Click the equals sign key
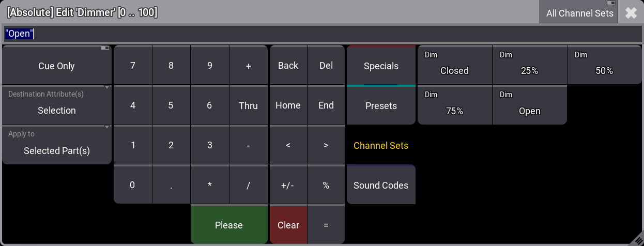This screenshot has width=644, height=246. [x=326, y=225]
